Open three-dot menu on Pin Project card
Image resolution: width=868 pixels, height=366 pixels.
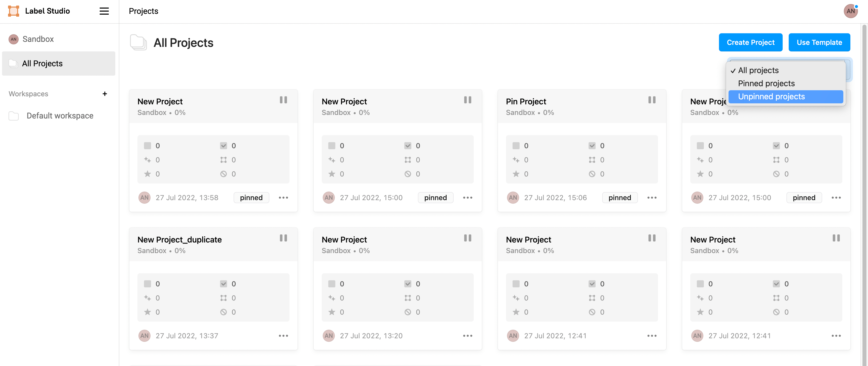pos(652,198)
